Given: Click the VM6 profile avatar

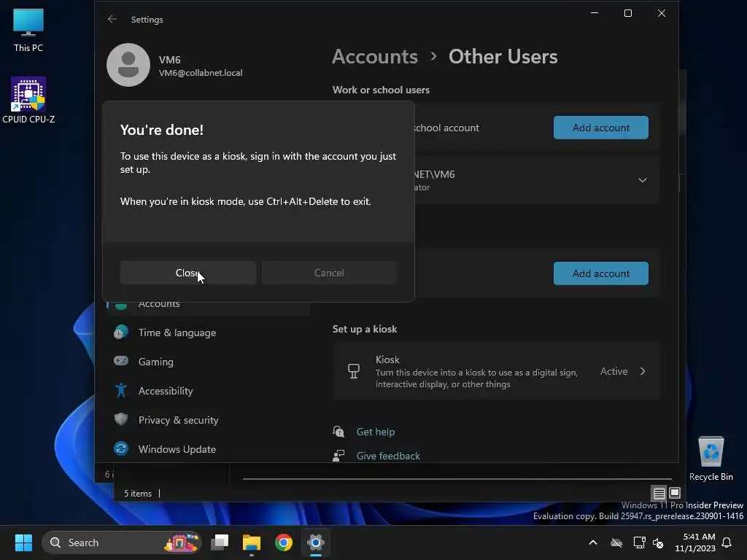Looking at the screenshot, I should point(128,65).
